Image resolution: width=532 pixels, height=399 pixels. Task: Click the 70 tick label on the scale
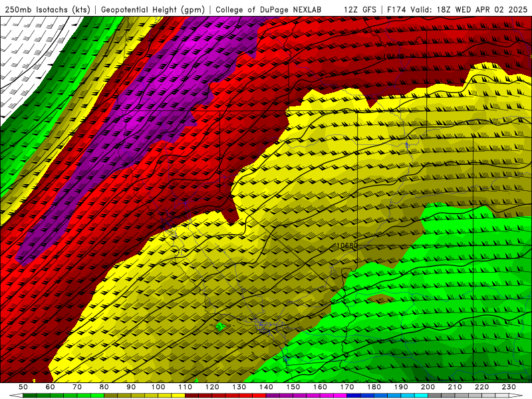[77, 387]
